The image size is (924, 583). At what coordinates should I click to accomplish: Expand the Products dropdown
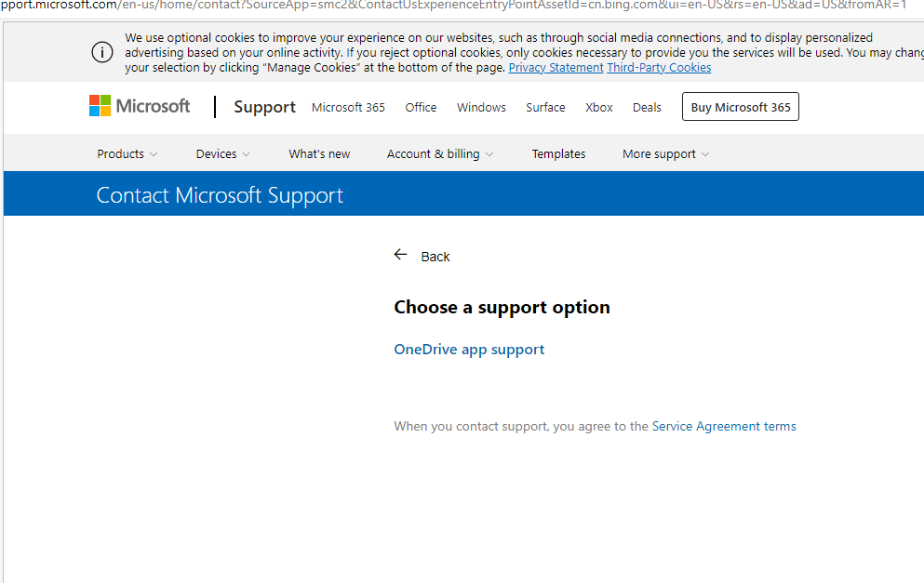[x=127, y=153]
